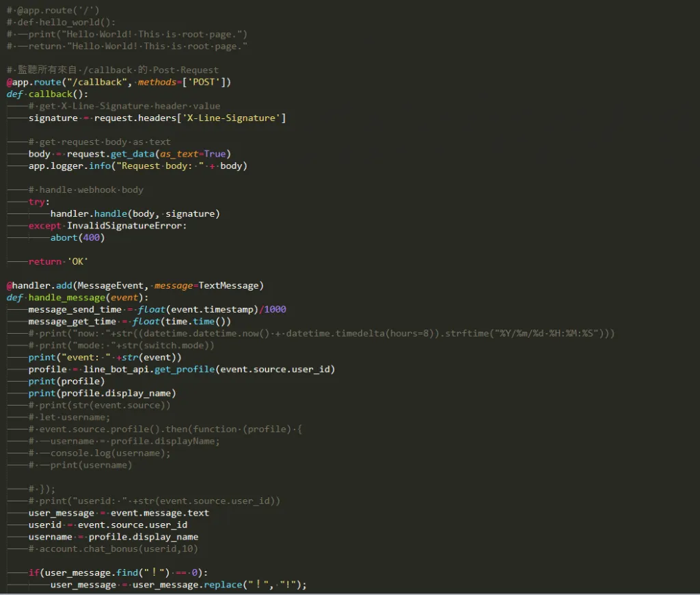Click '# event.source.profile().then(function' comment

click(x=165, y=429)
